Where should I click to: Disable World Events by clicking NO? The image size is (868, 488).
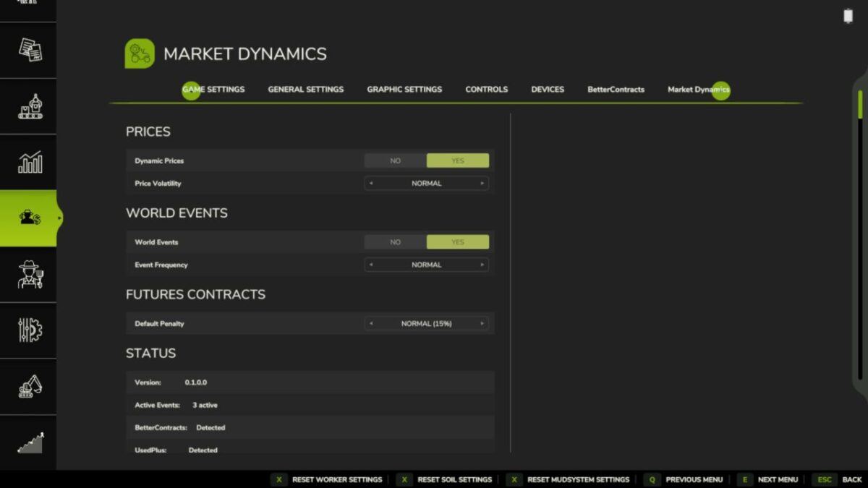(x=394, y=241)
